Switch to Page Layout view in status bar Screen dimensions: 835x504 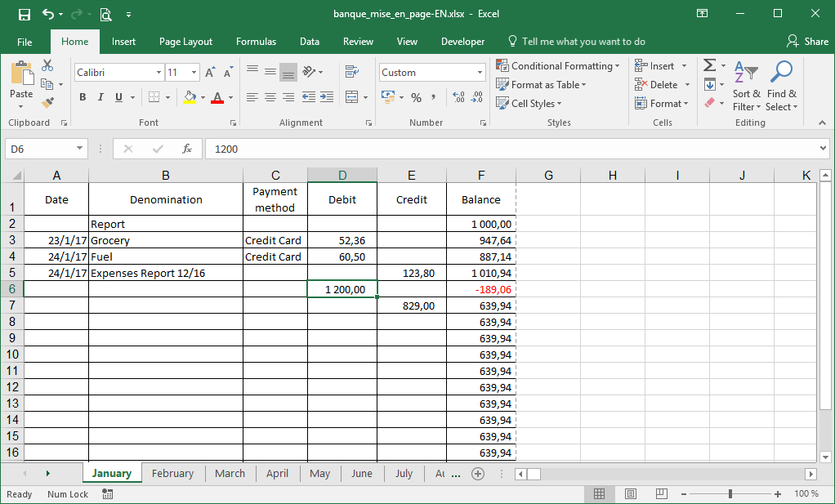click(630, 494)
